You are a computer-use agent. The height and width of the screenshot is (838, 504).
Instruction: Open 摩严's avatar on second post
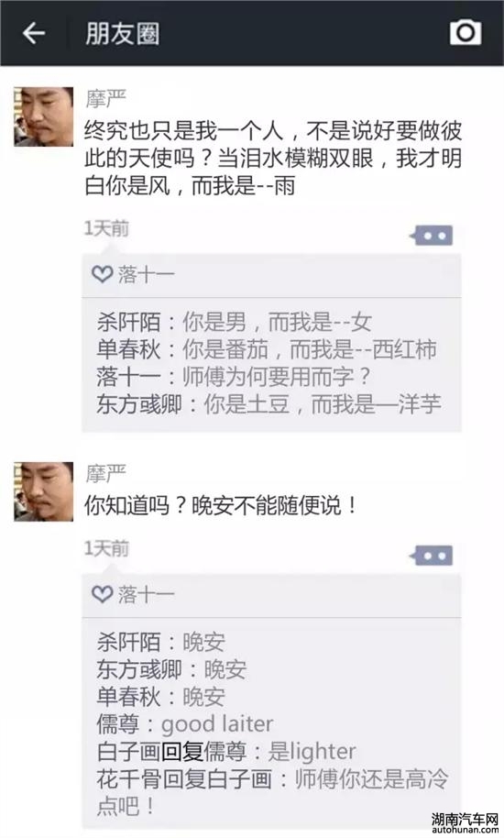point(44,491)
